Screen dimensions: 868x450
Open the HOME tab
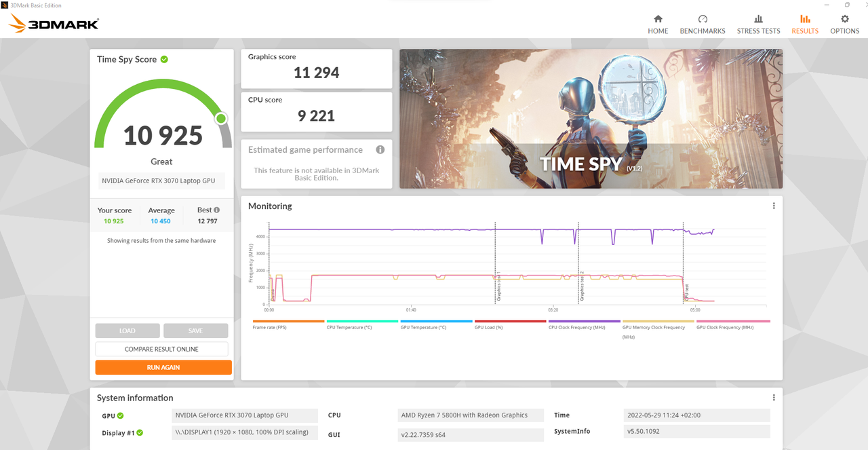[658, 24]
